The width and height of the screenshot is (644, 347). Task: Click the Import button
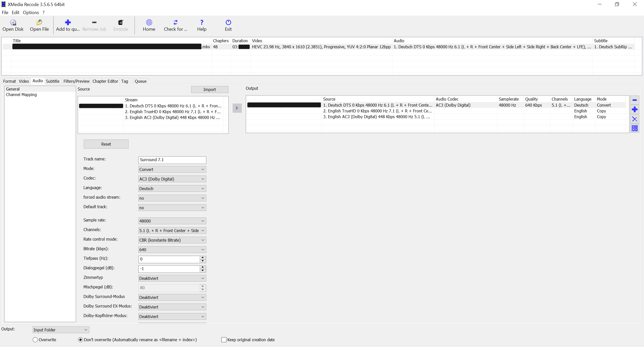(x=210, y=90)
